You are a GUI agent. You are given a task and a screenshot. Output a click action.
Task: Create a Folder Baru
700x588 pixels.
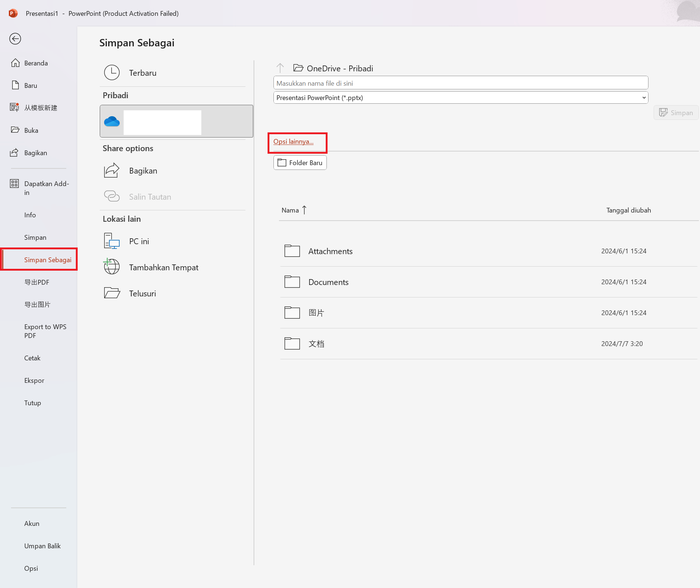(x=300, y=163)
